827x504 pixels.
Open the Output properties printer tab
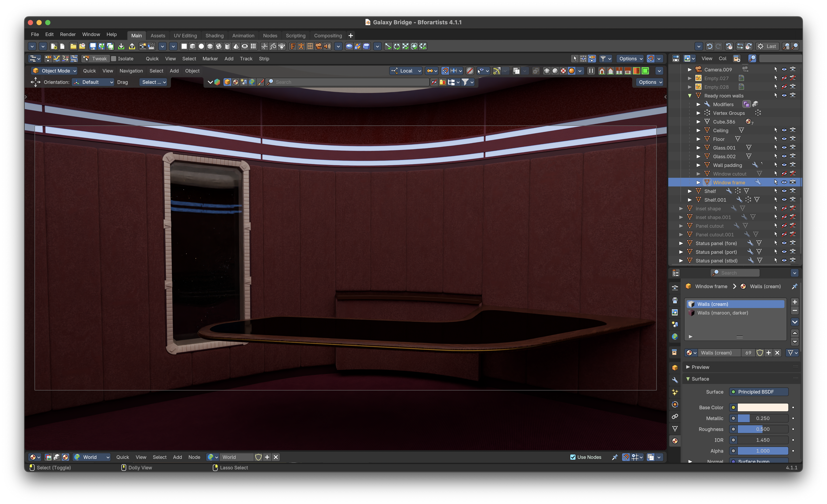coord(675,300)
